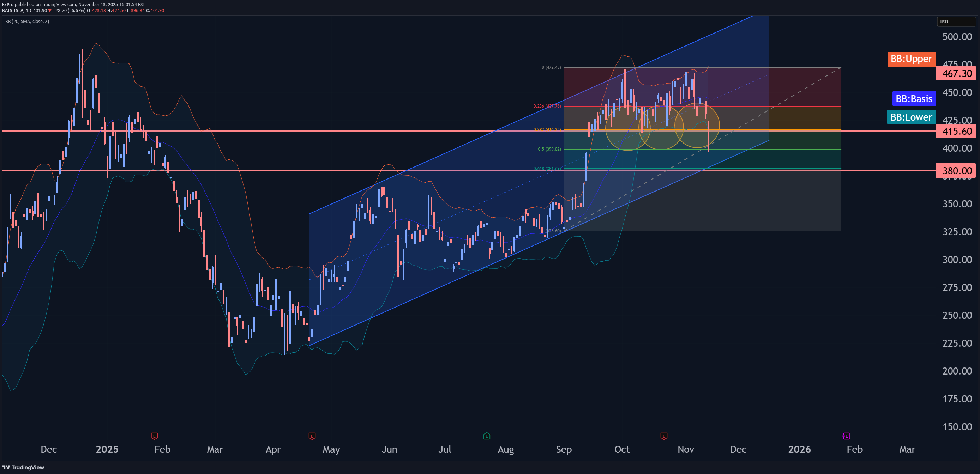
Task: Open the BB (20, SMA, close, 2) indicator legend
Action: click(x=28, y=21)
